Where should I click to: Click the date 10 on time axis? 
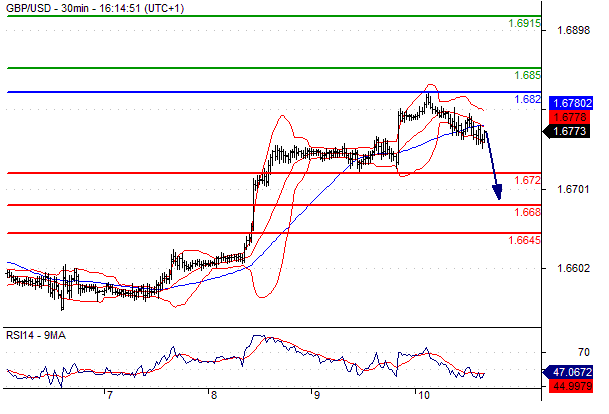pos(423,395)
